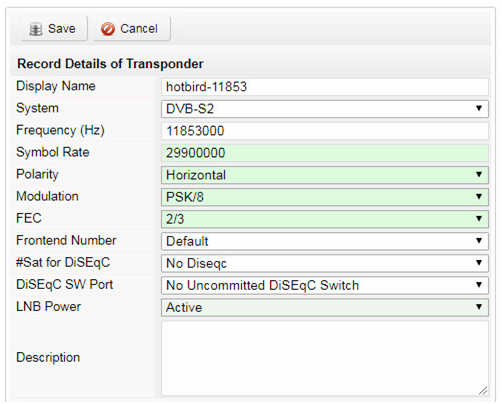
Task: Expand the Frontend Number Default dropdown
Action: click(325, 241)
